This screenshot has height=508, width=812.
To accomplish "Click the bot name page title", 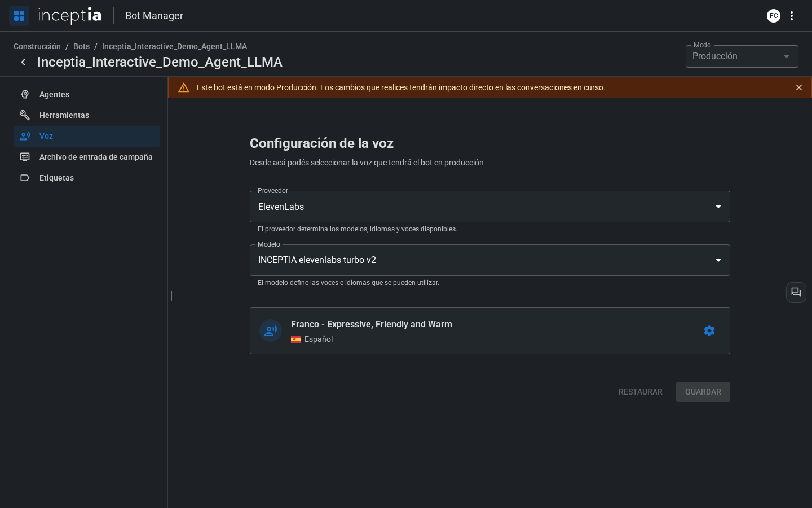I will tap(160, 62).
